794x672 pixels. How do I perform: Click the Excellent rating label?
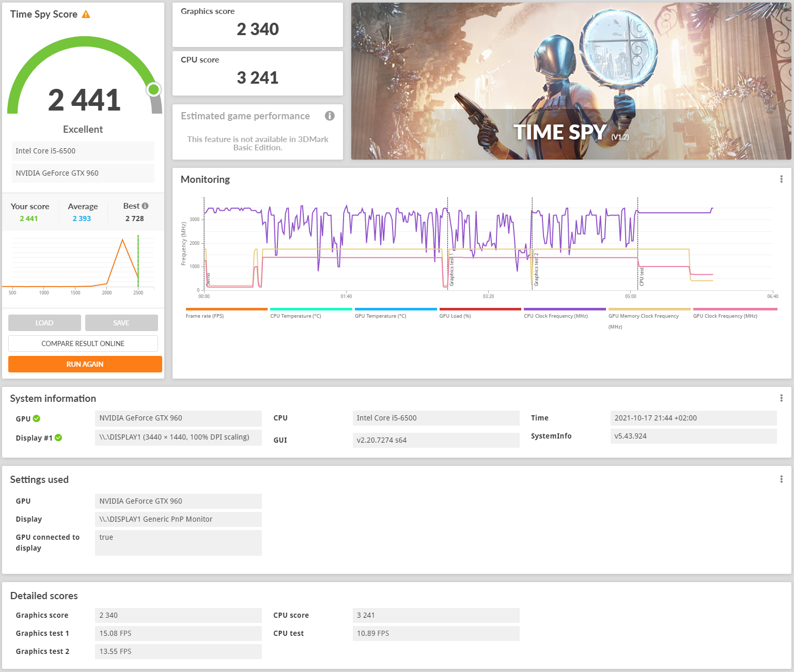point(83,129)
